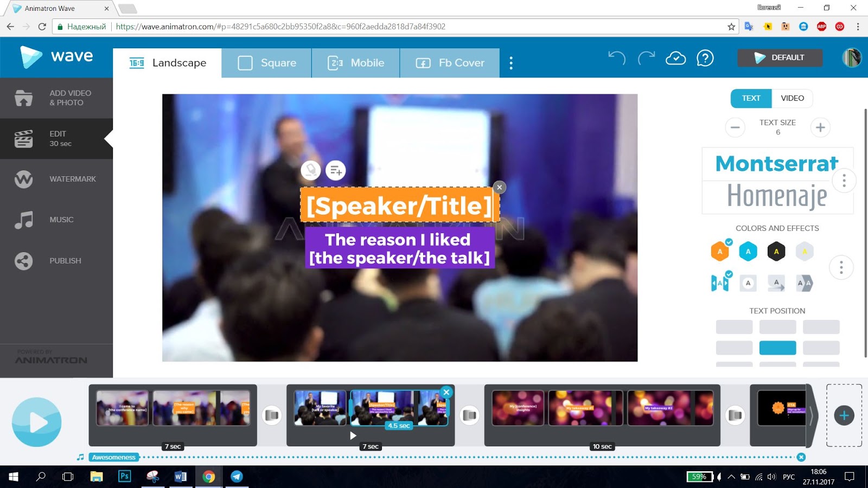
Task: Select 'The reason I liked' text box
Action: (x=399, y=248)
